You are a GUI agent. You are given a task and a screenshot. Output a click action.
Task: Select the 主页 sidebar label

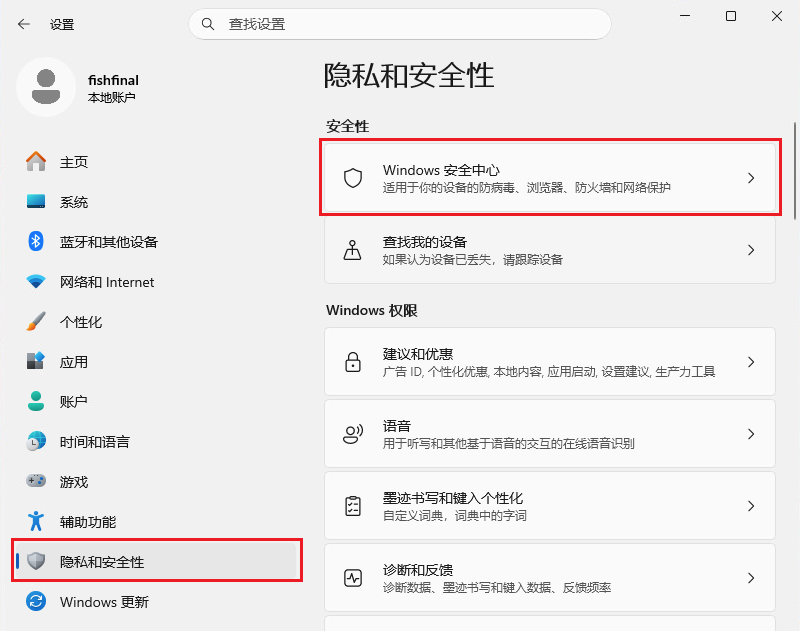74,162
